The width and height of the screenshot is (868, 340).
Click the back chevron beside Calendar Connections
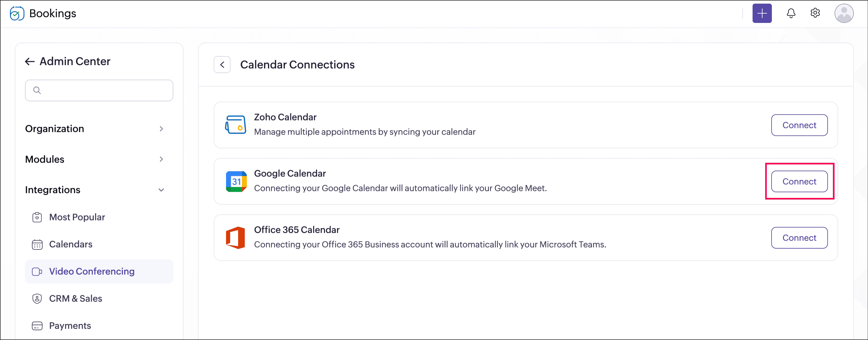[x=222, y=65]
